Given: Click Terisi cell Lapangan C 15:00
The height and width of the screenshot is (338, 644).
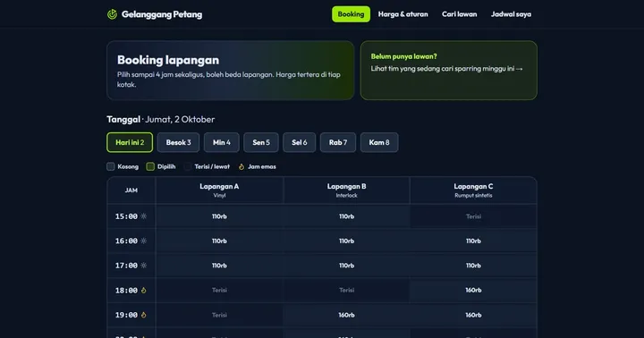Looking at the screenshot, I should 473,216.
